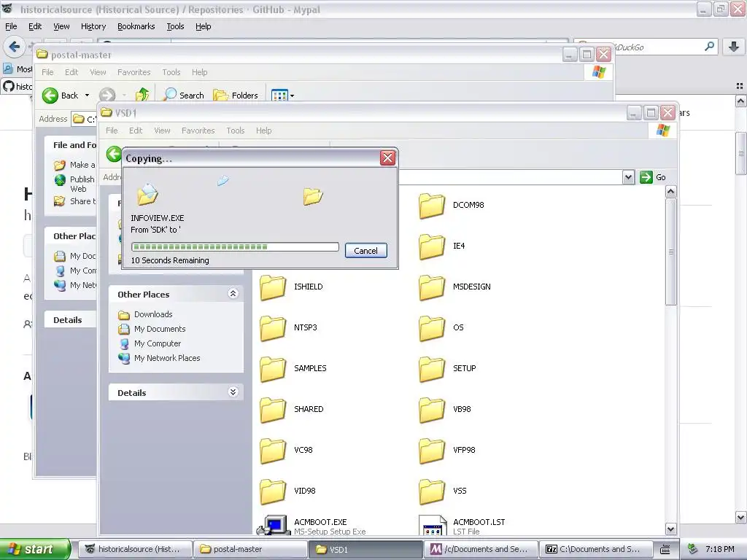Switch to postal-master taskbar button
The image size is (747, 560).
coord(251,549)
